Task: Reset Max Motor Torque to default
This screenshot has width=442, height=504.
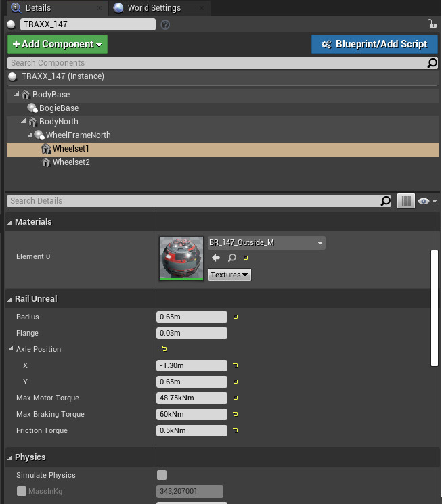Action: [236, 398]
